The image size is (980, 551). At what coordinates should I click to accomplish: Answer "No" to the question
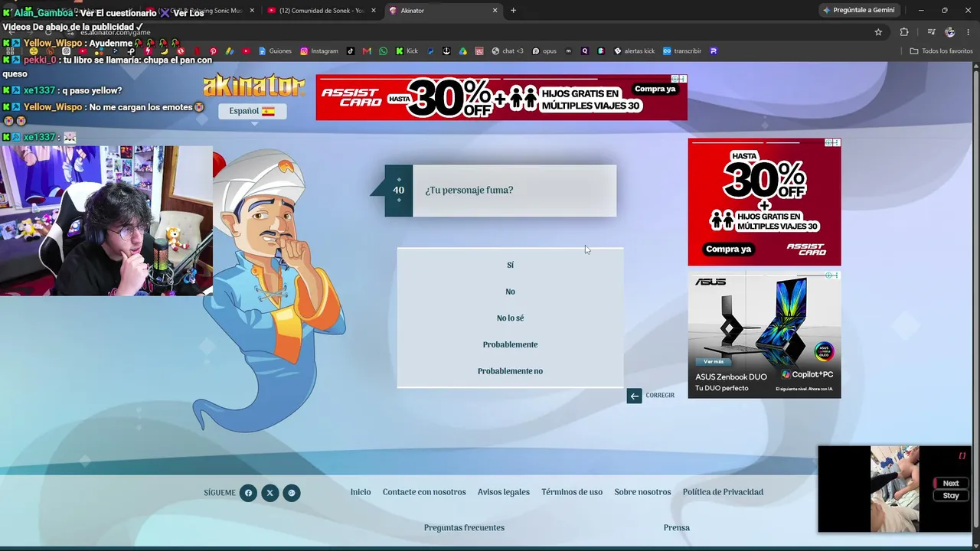click(510, 292)
